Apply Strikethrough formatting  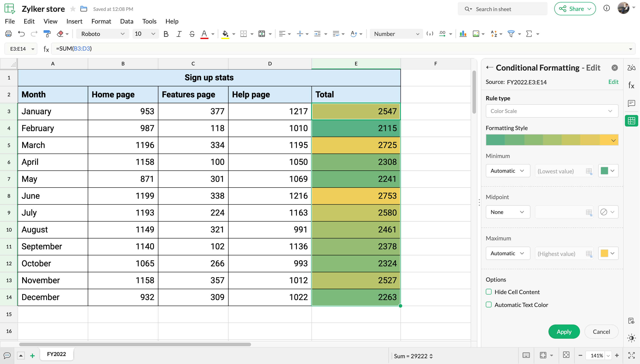point(192,34)
